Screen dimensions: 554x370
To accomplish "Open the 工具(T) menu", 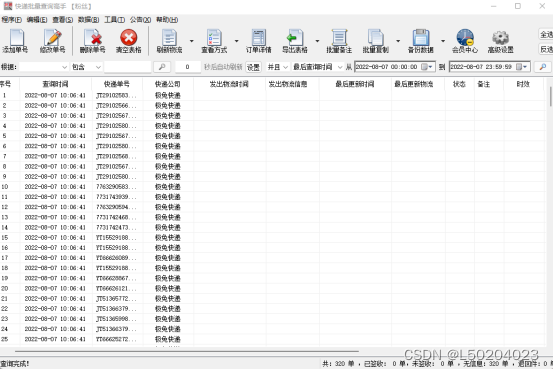I will (114, 20).
